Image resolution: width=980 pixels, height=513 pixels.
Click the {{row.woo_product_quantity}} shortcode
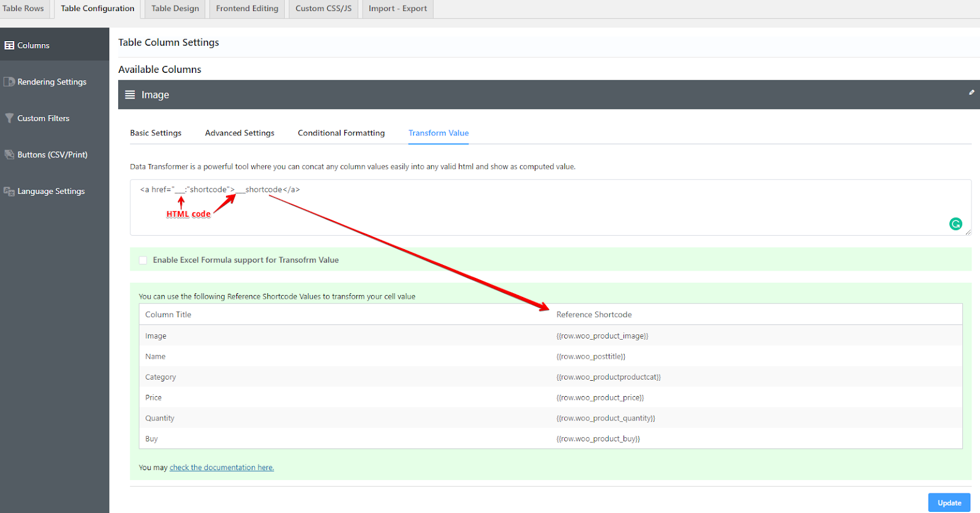click(x=606, y=418)
